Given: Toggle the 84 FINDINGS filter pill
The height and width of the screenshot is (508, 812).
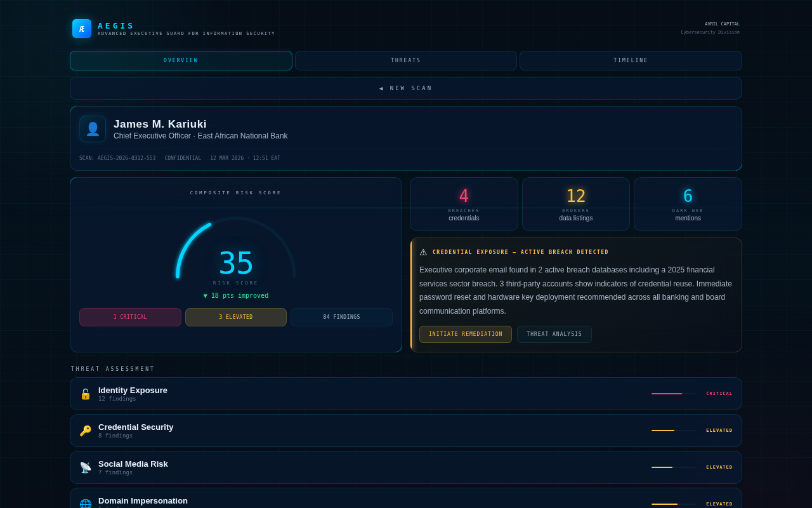Looking at the screenshot, I should (341, 317).
